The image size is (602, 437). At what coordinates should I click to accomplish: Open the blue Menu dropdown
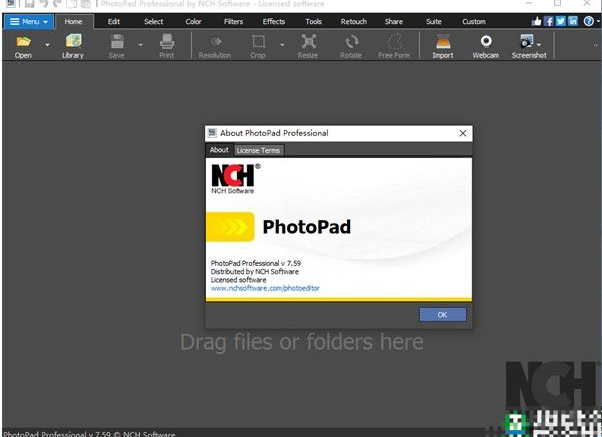click(x=28, y=22)
